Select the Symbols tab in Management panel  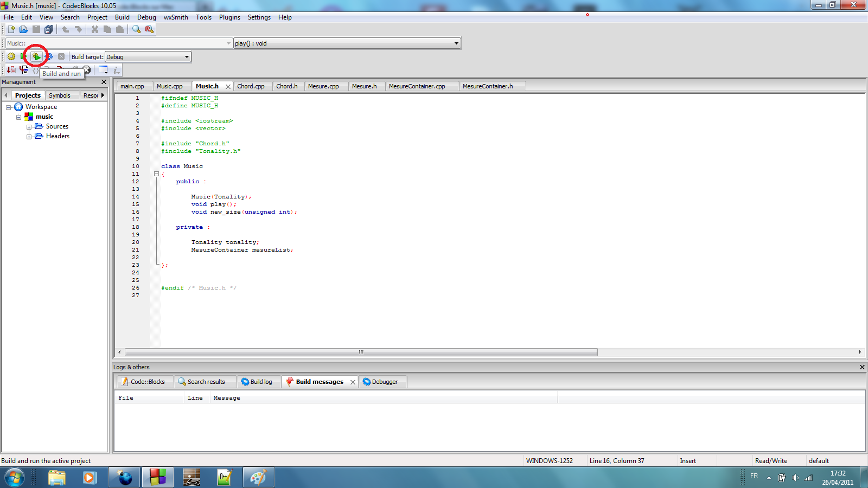[x=59, y=95]
